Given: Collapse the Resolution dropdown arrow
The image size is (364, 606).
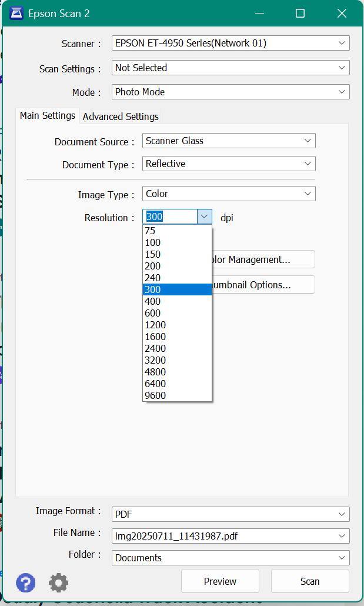Looking at the screenshot, I should pos(204,217).
